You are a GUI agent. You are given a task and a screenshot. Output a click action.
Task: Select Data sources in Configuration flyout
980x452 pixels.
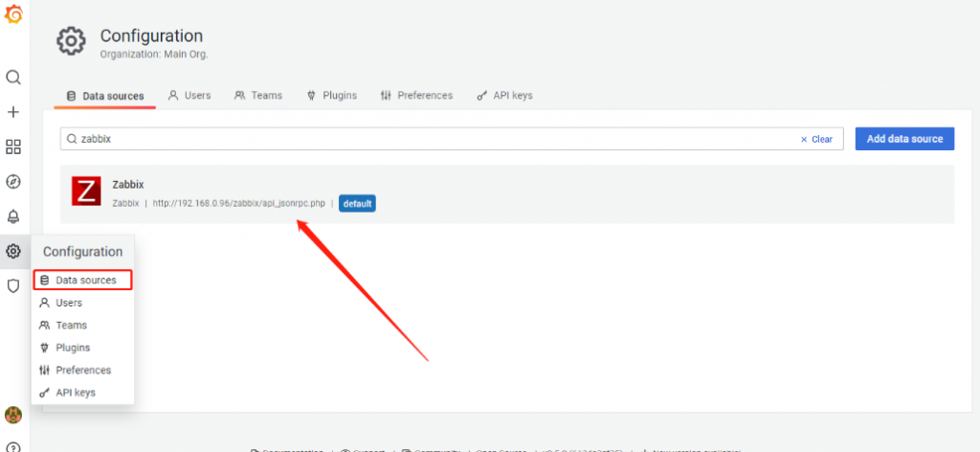[x=82, y=280]
